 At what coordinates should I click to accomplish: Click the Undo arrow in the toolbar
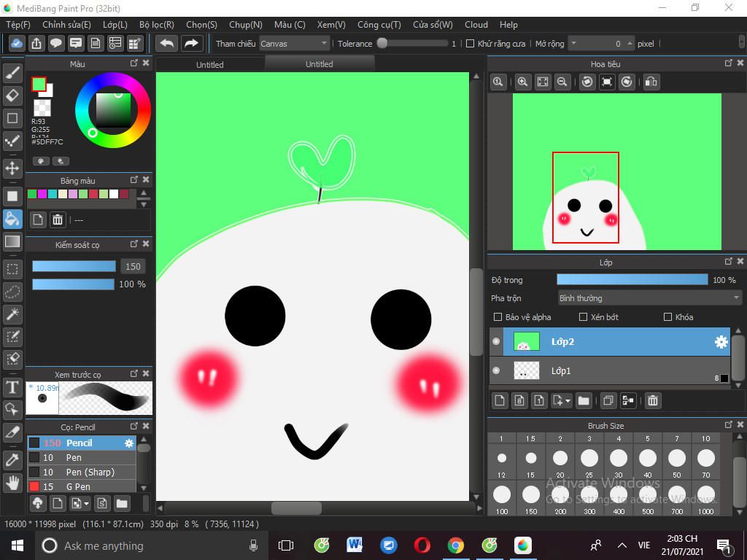[167, 43]
